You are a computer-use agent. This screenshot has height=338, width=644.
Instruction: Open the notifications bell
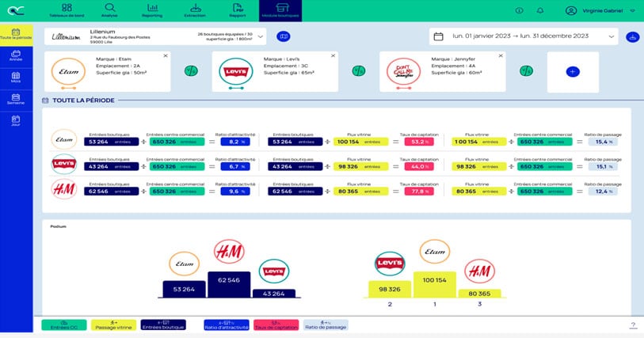[540, 10]
